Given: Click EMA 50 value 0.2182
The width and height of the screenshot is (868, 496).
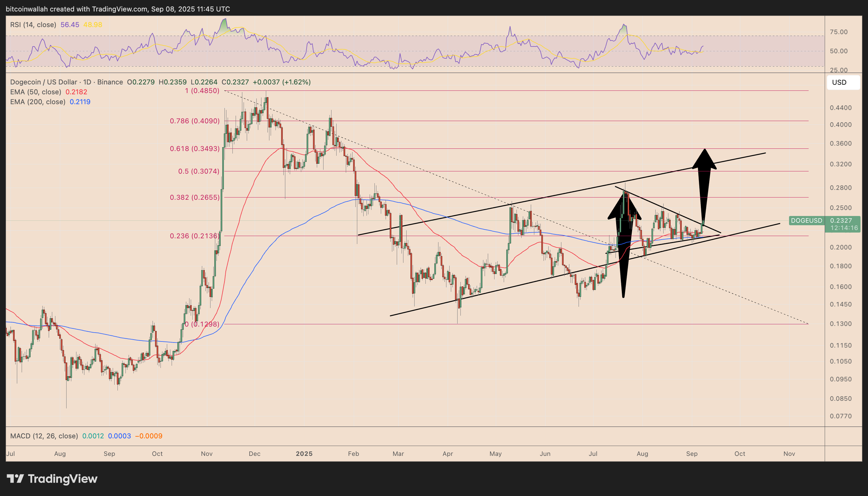Looking at the screenshot, I should tap(76, 92).
